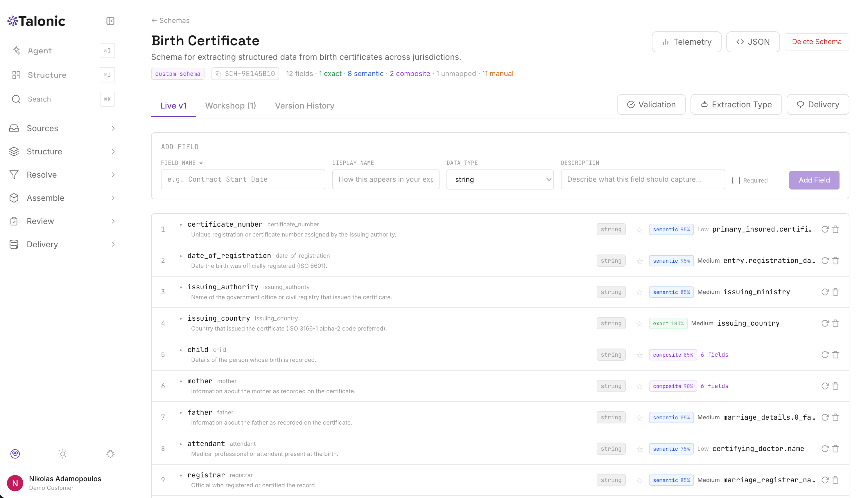Delete the child field

coord(835,355)
